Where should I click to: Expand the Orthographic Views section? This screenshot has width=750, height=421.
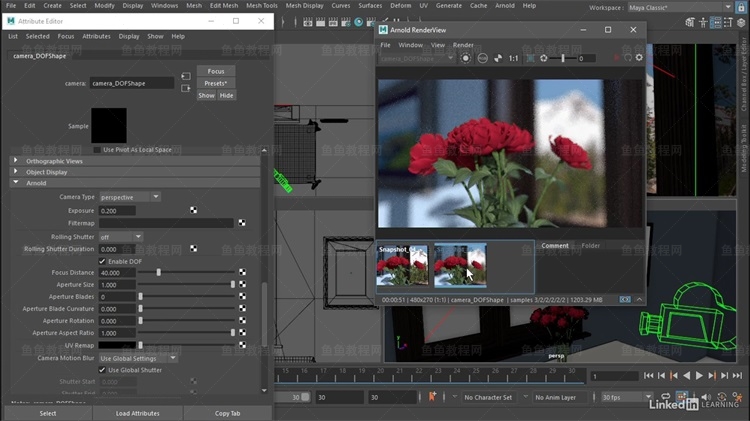pos(135,161)
